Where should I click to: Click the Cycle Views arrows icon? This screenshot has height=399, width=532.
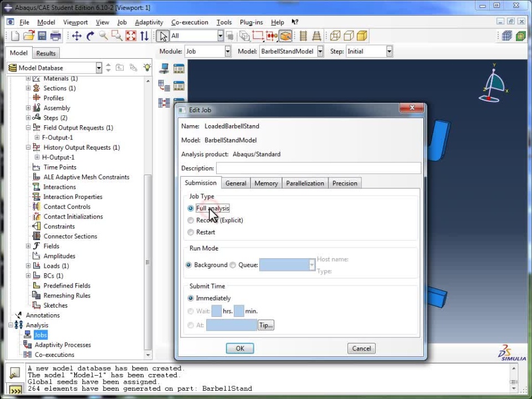(145, 35)
